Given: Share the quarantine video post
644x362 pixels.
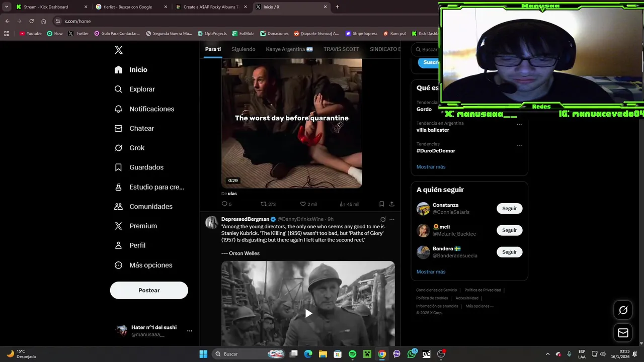Looking at the screenshot, I should [391, 204].
